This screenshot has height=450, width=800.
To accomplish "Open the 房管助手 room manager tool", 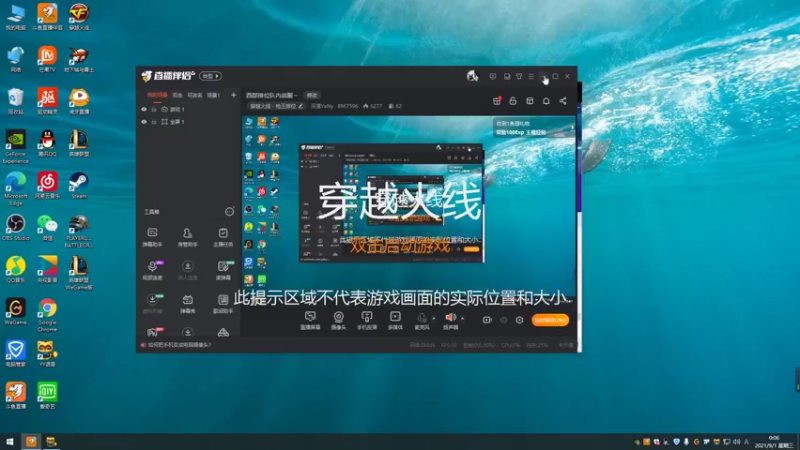I will click(x=187, y=237).
